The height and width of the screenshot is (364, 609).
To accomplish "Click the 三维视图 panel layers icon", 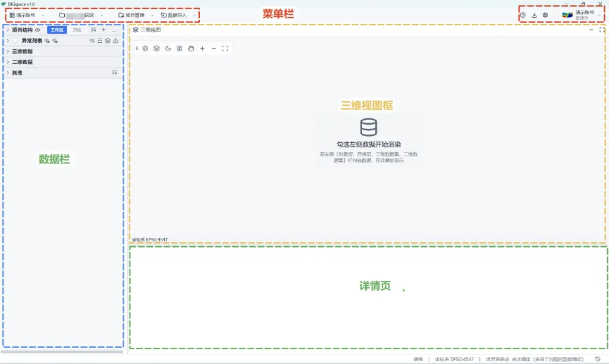I will [x=136, y=30].
